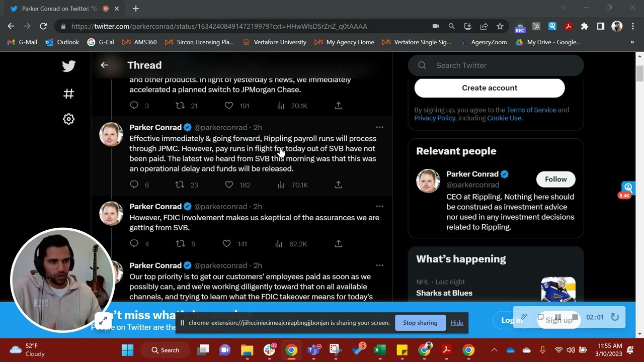Screen dimensions: 644x362
Task: Open the Explore hashtag icon
Action: (x=69, y=94)
